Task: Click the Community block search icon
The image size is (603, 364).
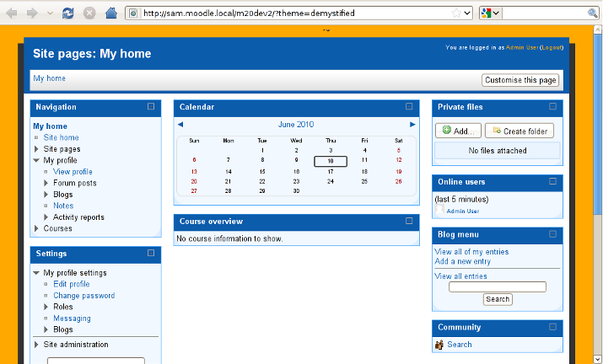Action: coord(439,345)
